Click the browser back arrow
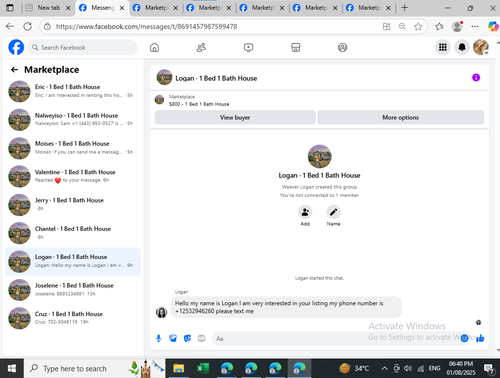The image size is (500, 378). coord(10,26)
